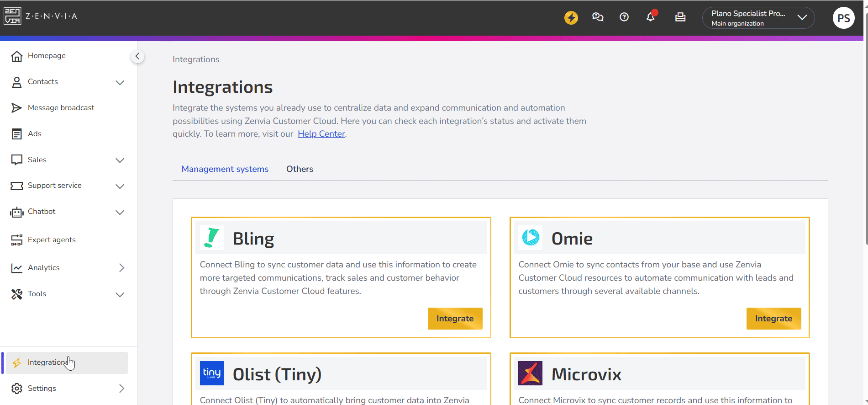This screenshot has width=868, height=405.
Task: Click the Message broadcast paper-plane icon
Action: (17, 108)
